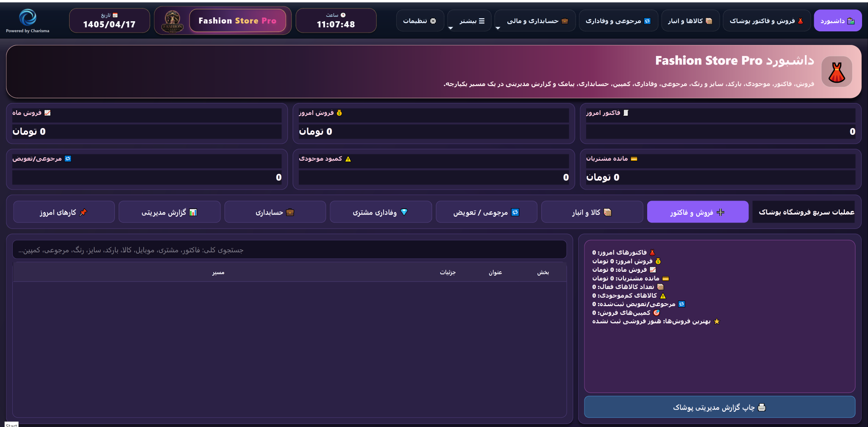This screenshot has height=427, width=868.
Task: Open the داشبورد dashboard tab
Action: pyautogui.click(x=837, y=21)
